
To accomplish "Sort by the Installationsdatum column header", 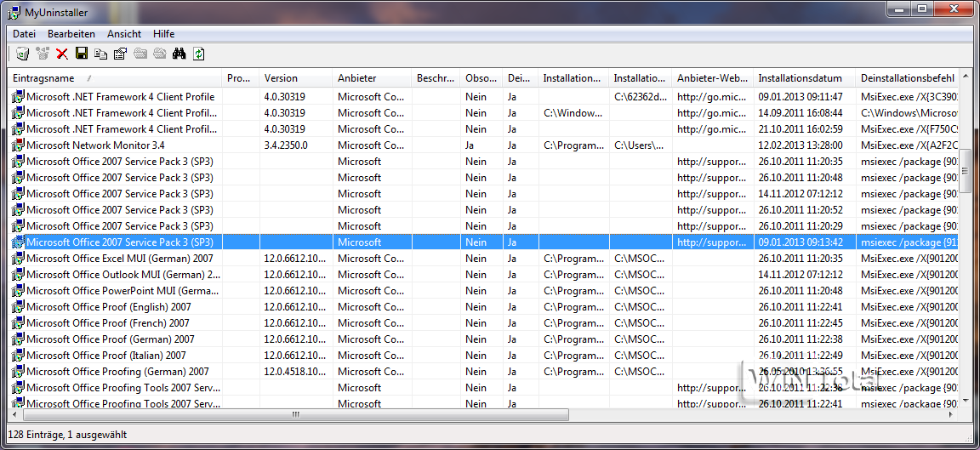I will point(805,78).
